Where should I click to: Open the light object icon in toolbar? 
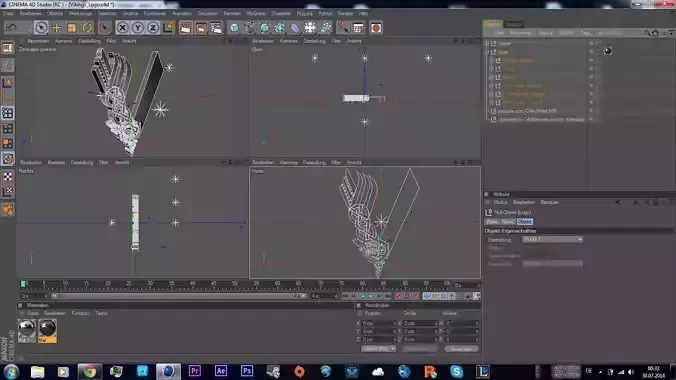pos(310,28)
